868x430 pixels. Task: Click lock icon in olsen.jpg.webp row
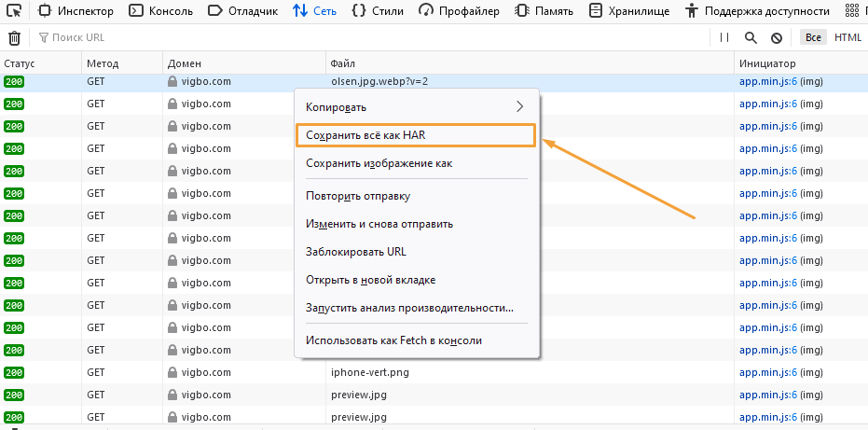click(x=172, y=81)
